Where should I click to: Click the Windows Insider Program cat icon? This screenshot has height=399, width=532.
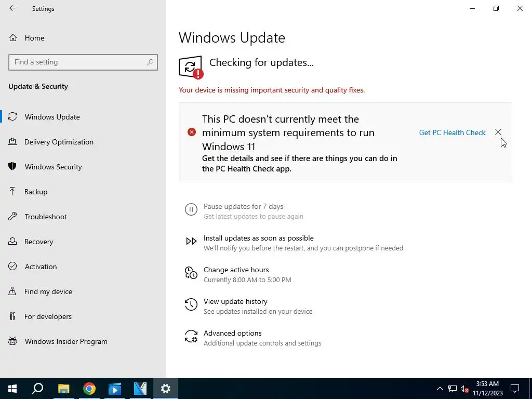pos(12,341)
